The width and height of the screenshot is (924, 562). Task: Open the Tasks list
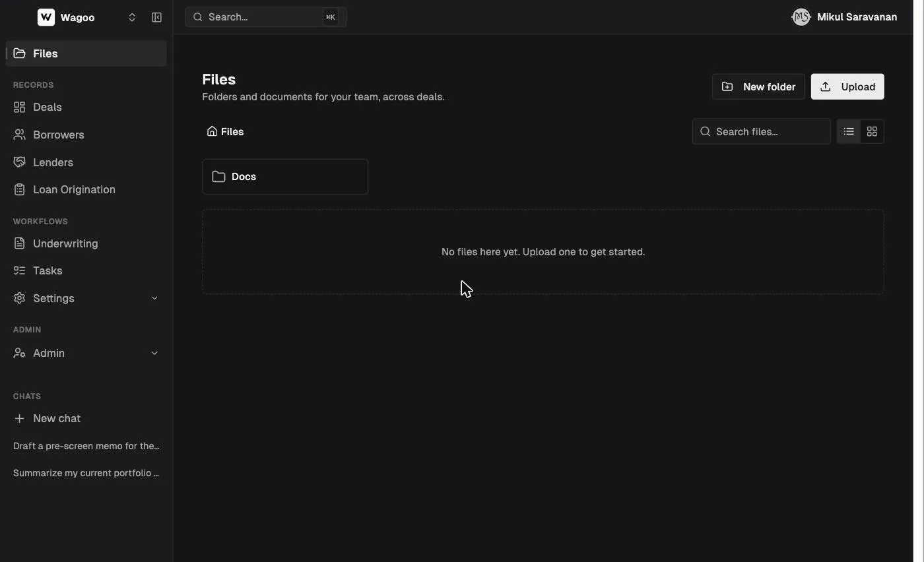point(86,270)
